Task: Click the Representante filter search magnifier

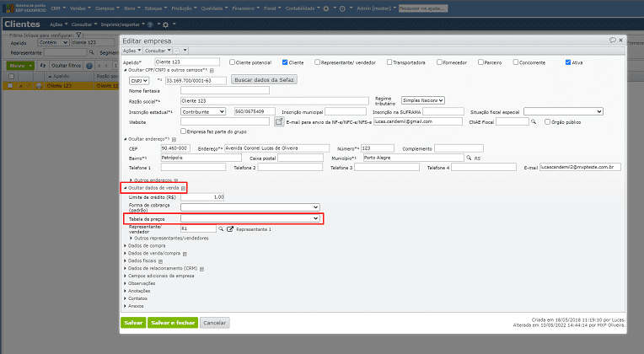Action: 92,52
